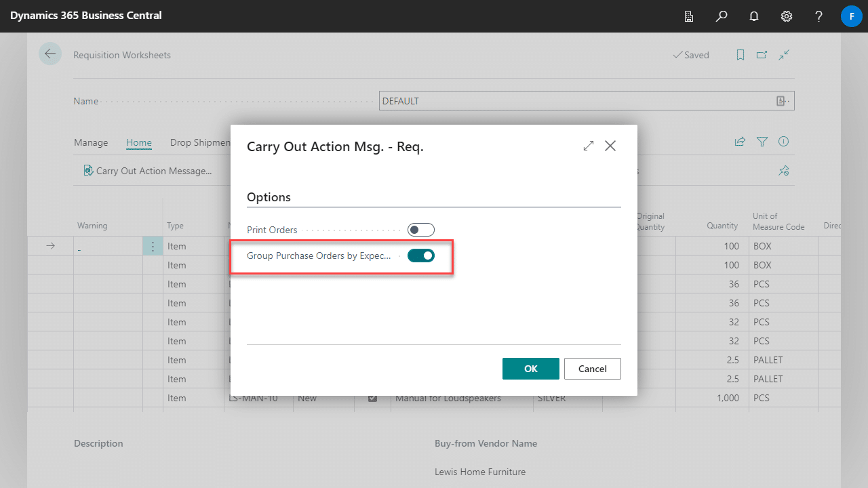Expand the dialog with the arrows icon
The width and height of the screenshot is (868, 488).
point(589,146)
